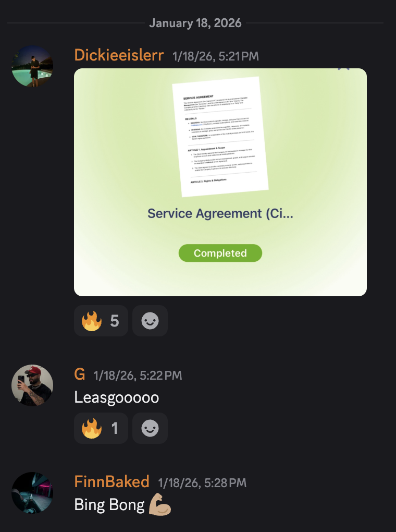Screen dimensions: 396x532
Task: Open G's selfie profile avatar
Action: [32, 385]
